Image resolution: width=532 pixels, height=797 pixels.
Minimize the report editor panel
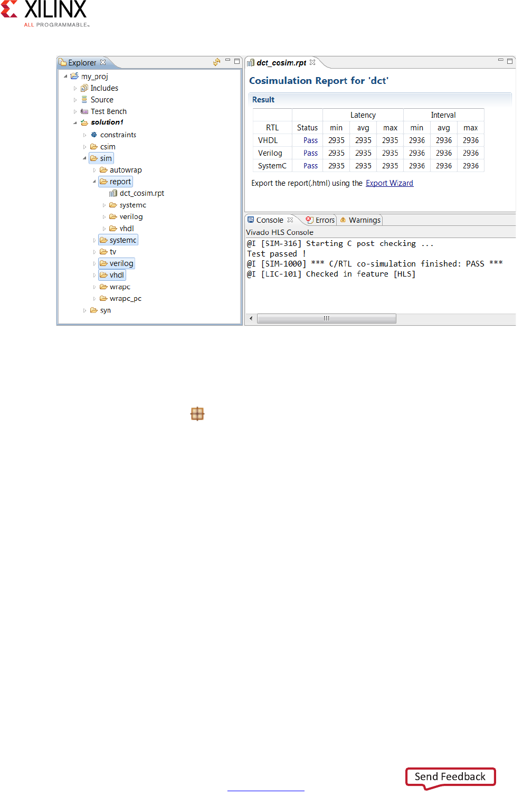coord(501,60)
